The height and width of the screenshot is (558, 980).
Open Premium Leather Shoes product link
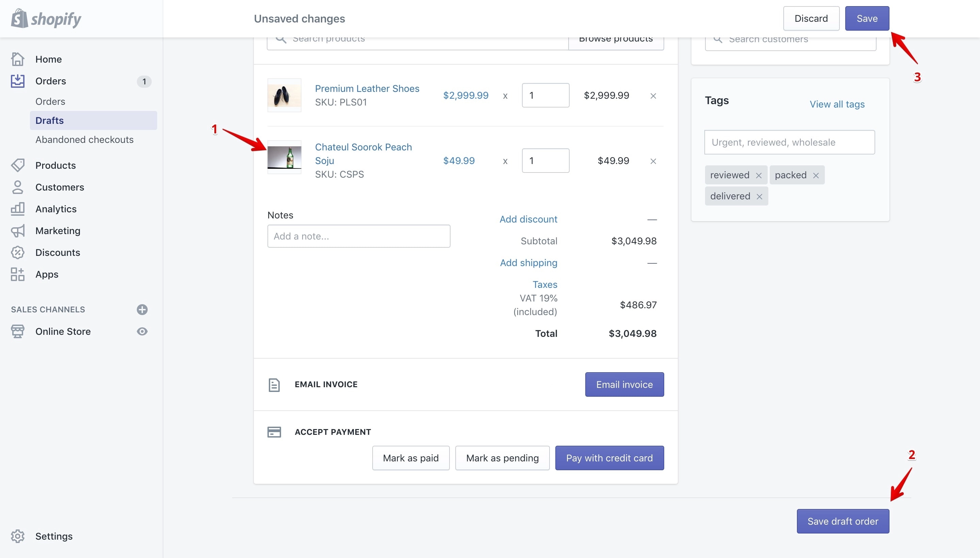[367, 88]
